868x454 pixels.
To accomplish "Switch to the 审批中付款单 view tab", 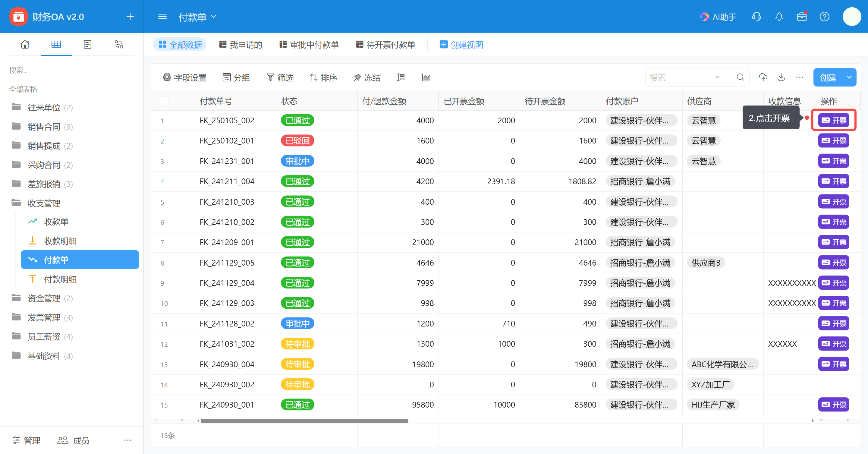I will [309, 45].
